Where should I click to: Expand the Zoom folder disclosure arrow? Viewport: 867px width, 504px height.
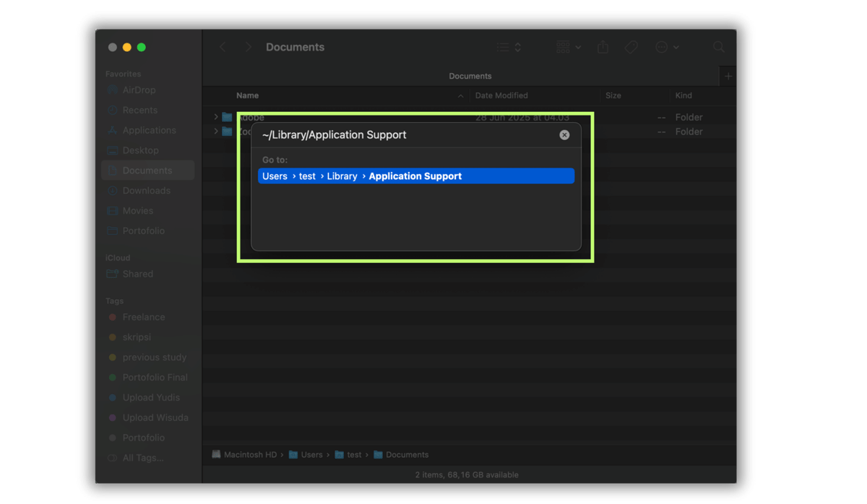[215, 131]
